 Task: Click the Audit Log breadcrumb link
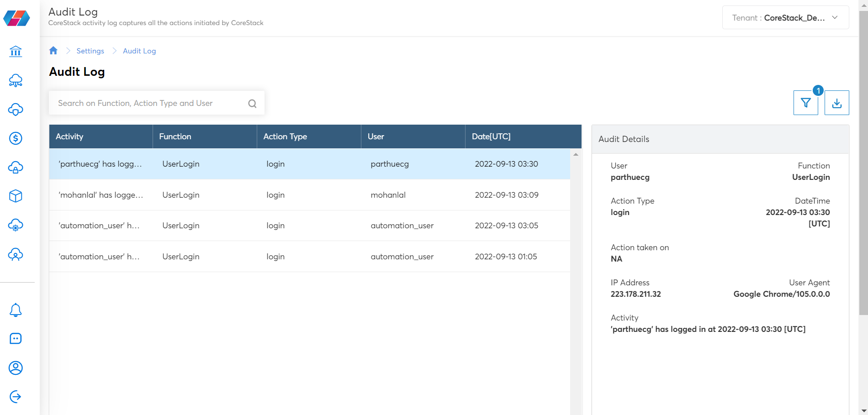click(x=139, y=51)
